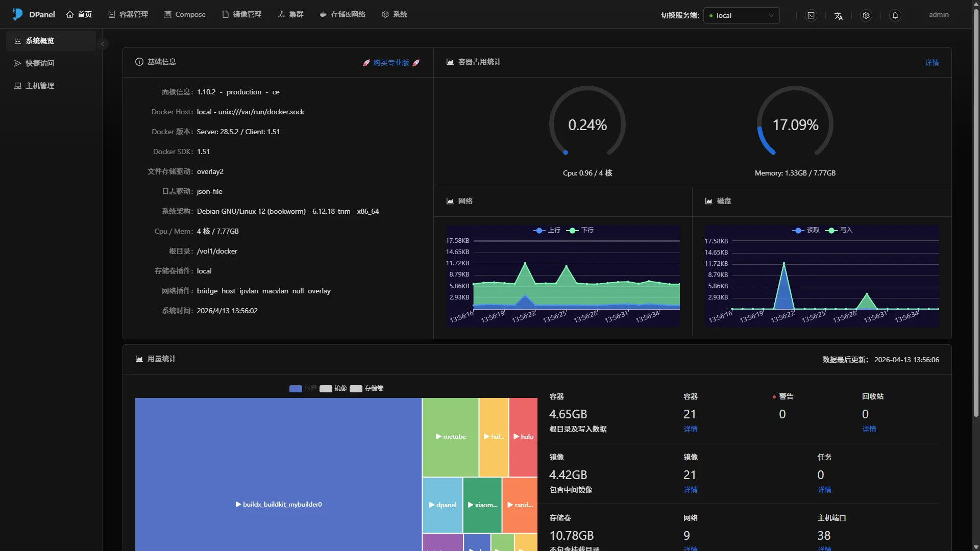Switch to 容器管理 section
This screenshot has width=980, height=551.
(x=128, y=14)
